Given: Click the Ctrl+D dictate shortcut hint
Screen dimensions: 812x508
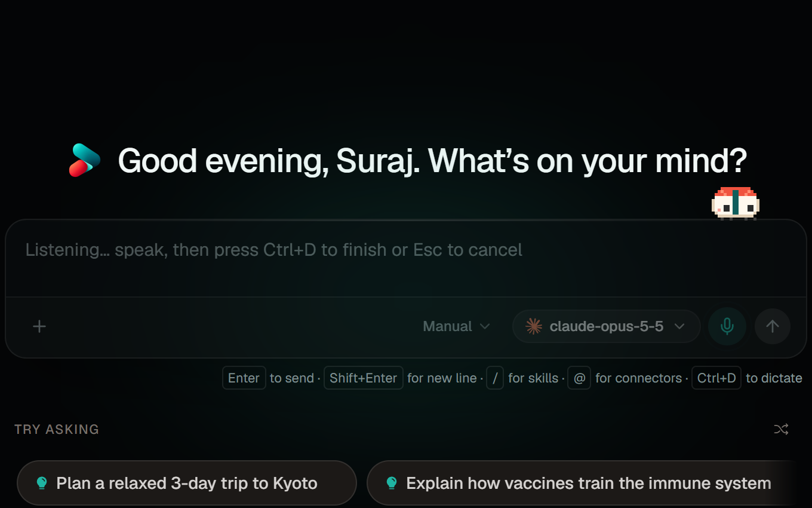Looking at the screenshot, I should [716, 378].
